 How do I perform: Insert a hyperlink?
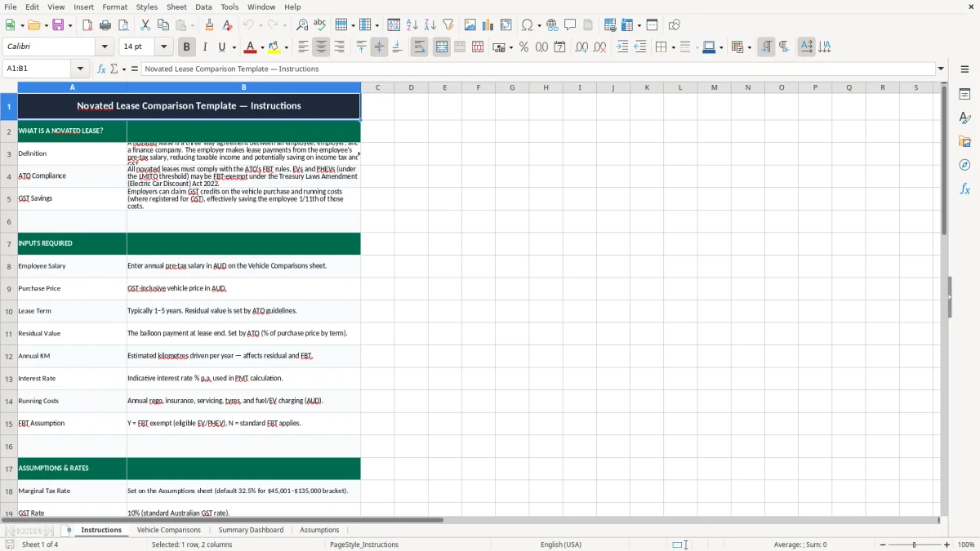(552, 25)
